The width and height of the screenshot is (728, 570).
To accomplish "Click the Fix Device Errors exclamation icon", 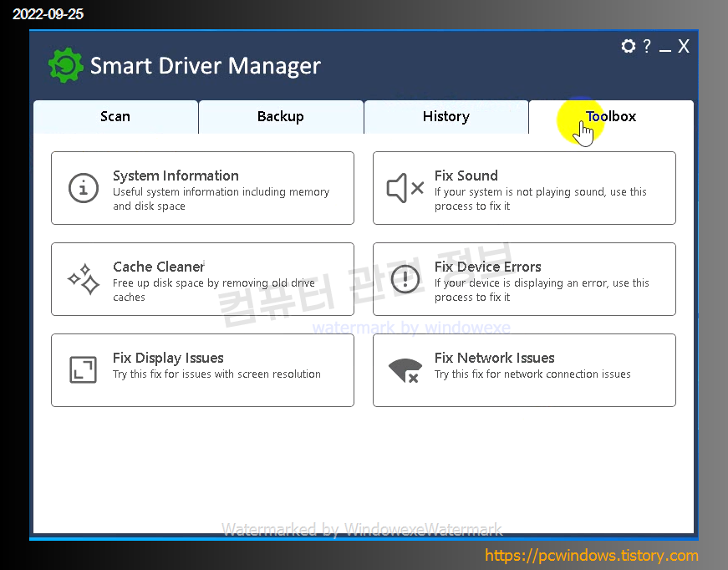I will tap(405, 279).
